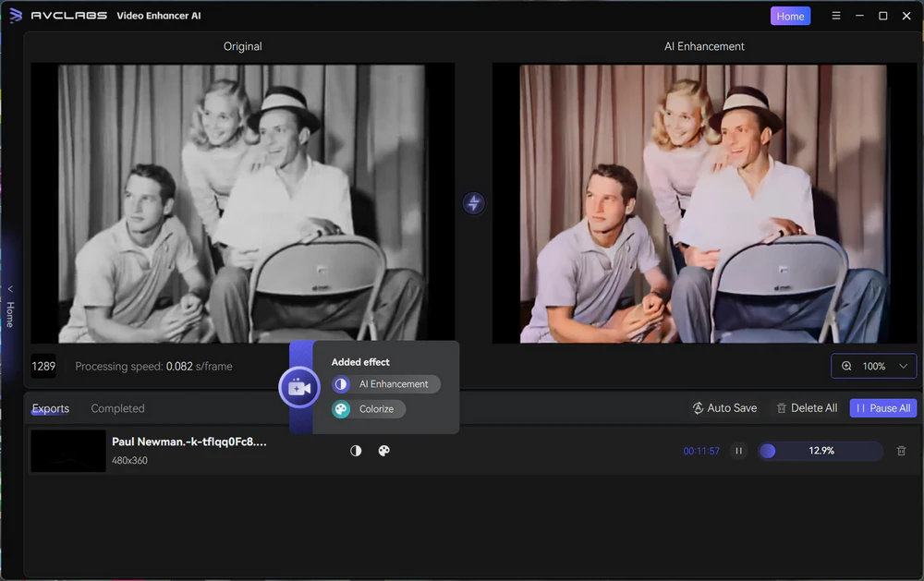Click the add video camera icon
924x581 pixels.
[x=299, y=388]
